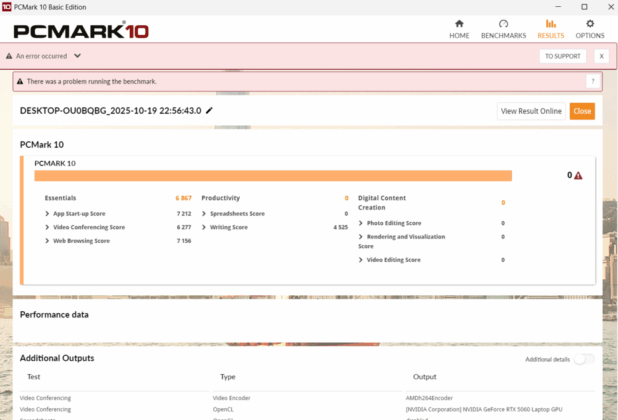Image resolution: width=618 pixels, height=420 pixels.
Task: Click the Essentials heading
Action: point(60,198)
